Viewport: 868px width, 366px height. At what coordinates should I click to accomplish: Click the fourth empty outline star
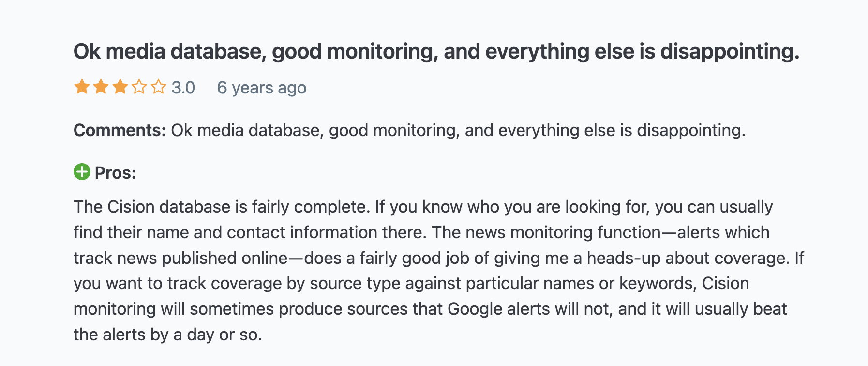click(139, 87)
